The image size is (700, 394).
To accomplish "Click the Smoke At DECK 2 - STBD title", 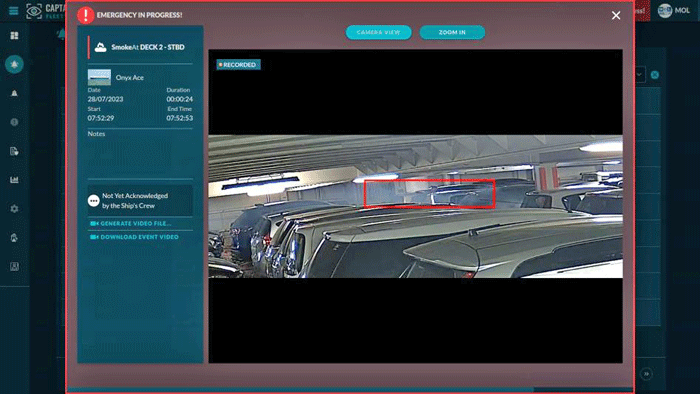I will [148, 47].
